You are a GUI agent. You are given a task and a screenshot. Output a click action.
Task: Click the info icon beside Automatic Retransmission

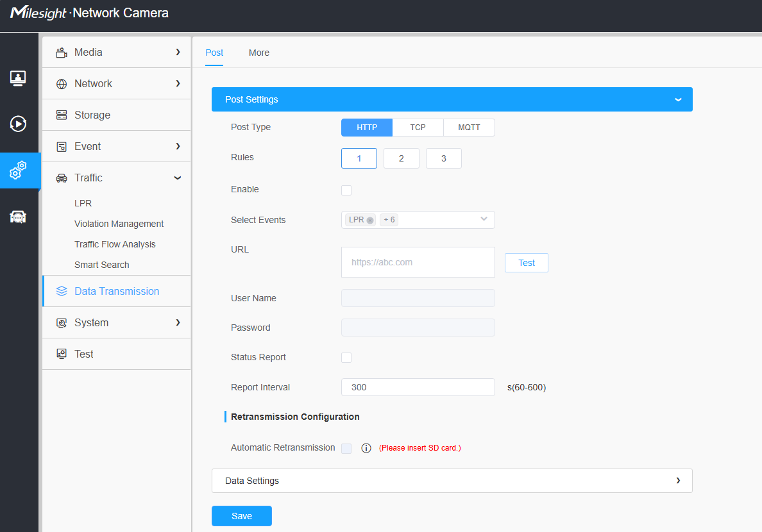click(366, 448)
